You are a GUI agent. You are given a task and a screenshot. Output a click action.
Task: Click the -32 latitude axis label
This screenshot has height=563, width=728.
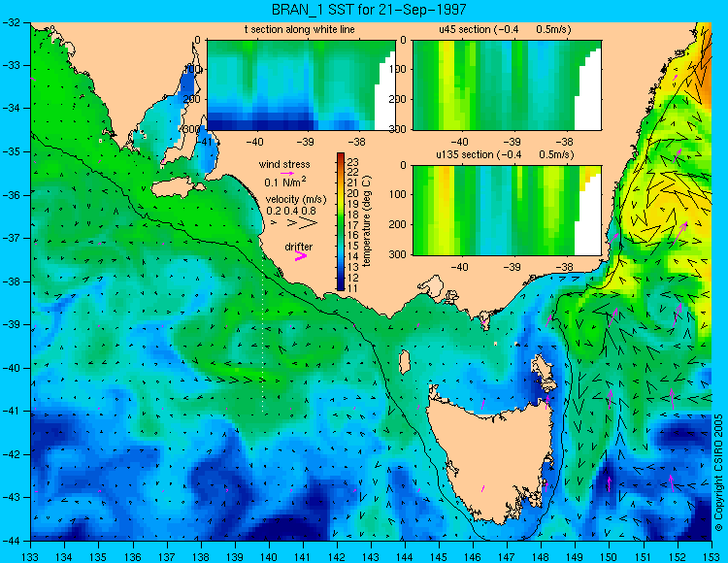coord(12,22)
